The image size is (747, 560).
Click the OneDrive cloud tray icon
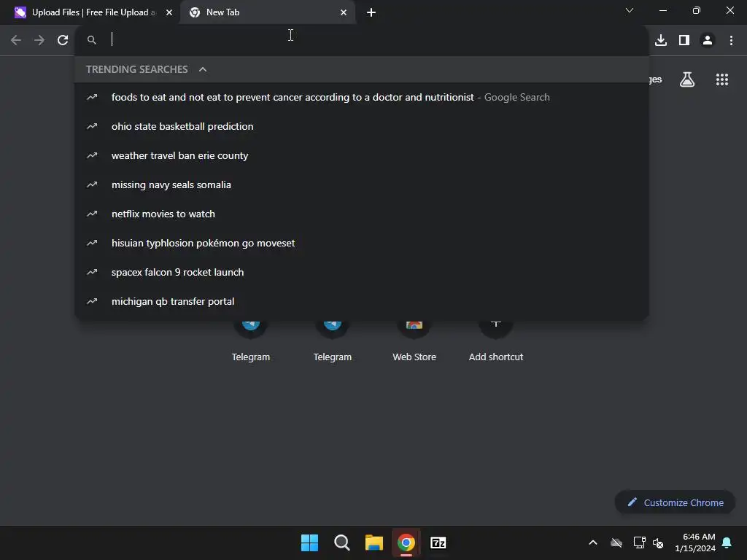(x=616, y=542)
